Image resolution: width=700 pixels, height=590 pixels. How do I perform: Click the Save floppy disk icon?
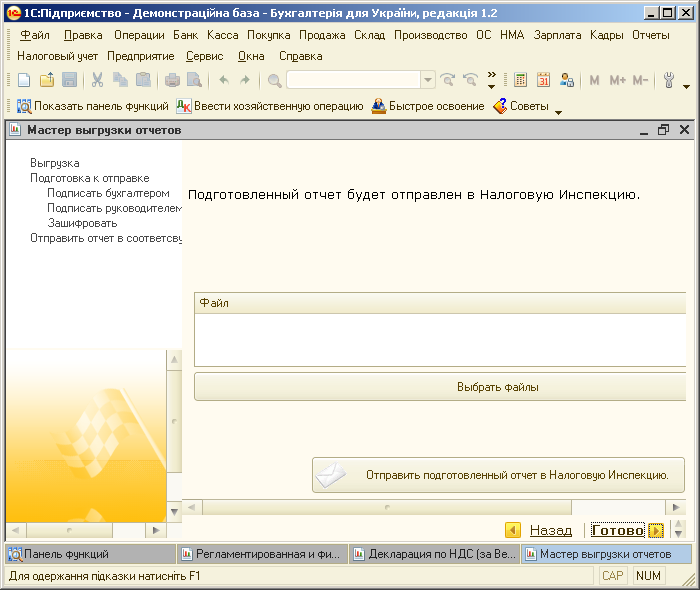coord(69,80)
